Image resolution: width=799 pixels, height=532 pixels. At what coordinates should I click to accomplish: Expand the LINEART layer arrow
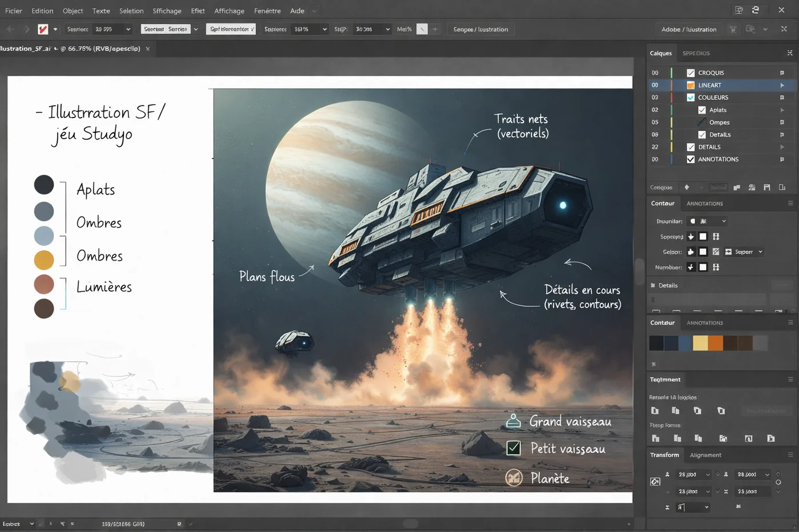pyautogui.click(x=782, y=86)
